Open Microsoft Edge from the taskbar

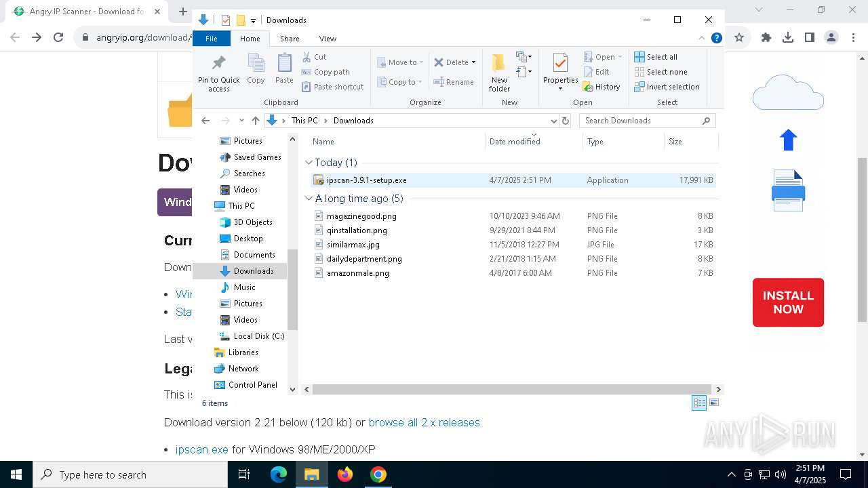click(x=279, y=474)
